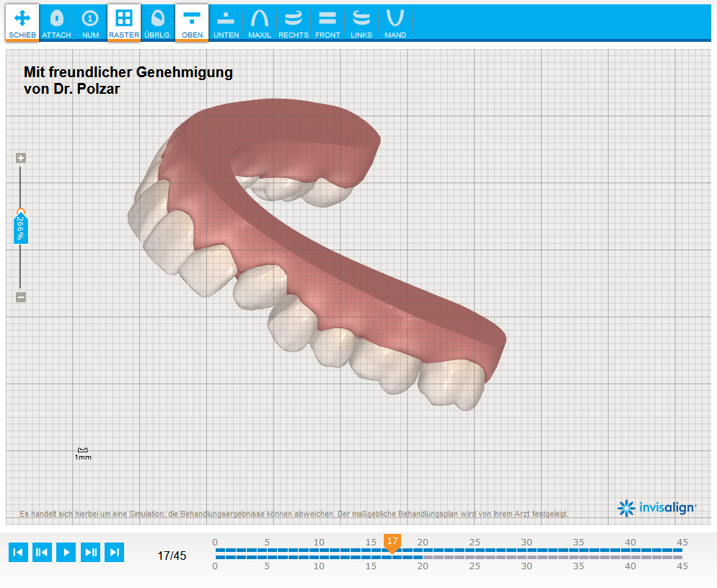Play the treatment animation
This screenshot has height=588, width=717.
pos(66,553)
